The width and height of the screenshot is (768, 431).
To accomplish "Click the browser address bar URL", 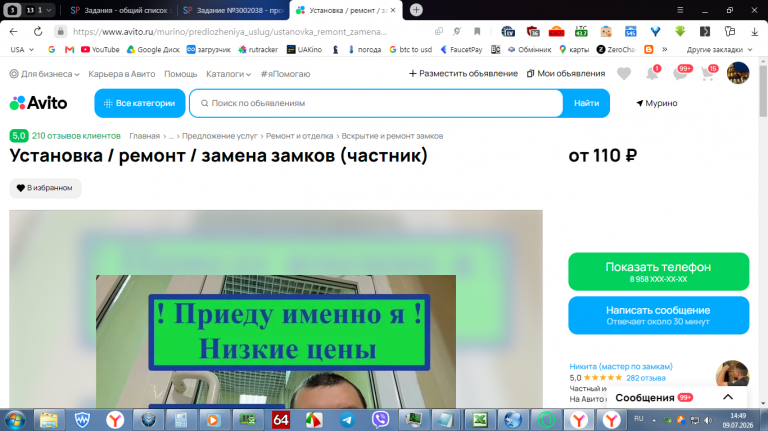I will point(230,31).
